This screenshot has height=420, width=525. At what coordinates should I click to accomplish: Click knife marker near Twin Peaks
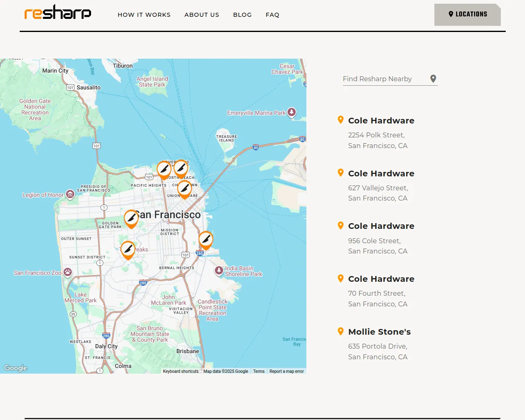click(128, 250)
